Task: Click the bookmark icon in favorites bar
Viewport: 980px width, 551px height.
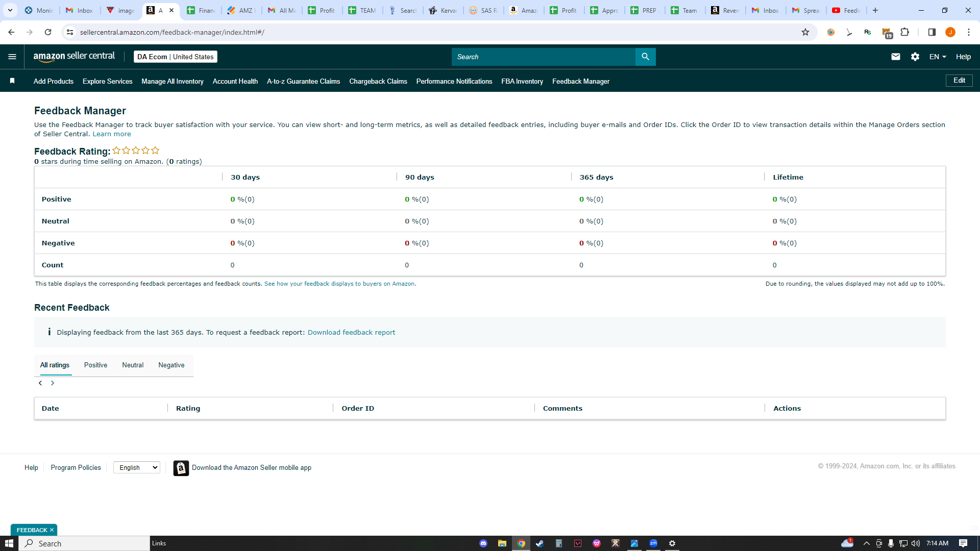Action: click(x=12, y=81)
